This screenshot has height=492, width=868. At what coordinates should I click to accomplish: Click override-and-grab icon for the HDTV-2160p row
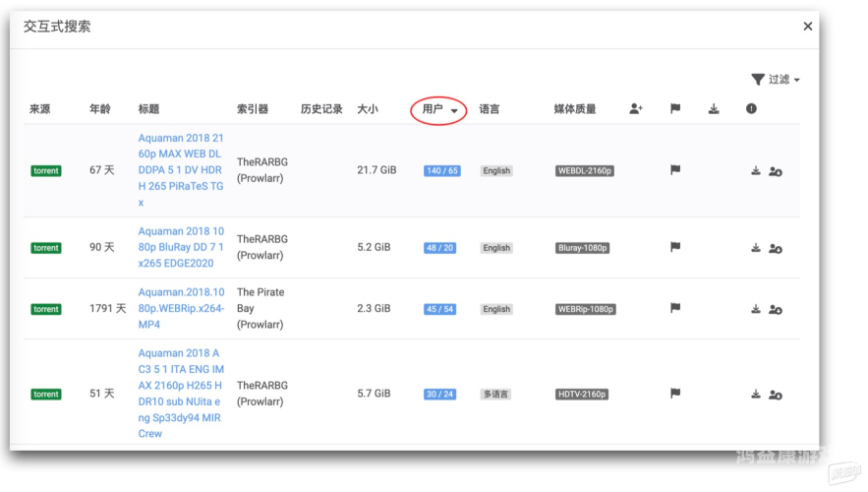(776, 395)
